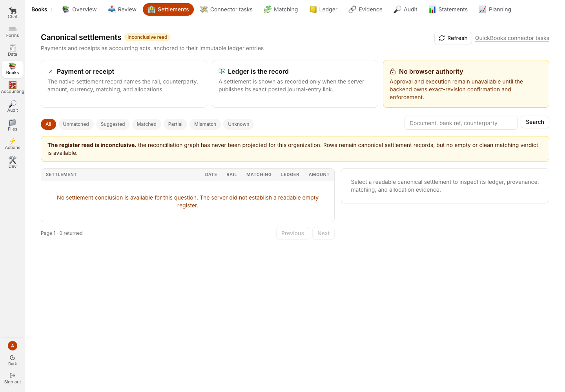
Task: Open the Chat sidebar icon
Action: [x=13, y=13]
